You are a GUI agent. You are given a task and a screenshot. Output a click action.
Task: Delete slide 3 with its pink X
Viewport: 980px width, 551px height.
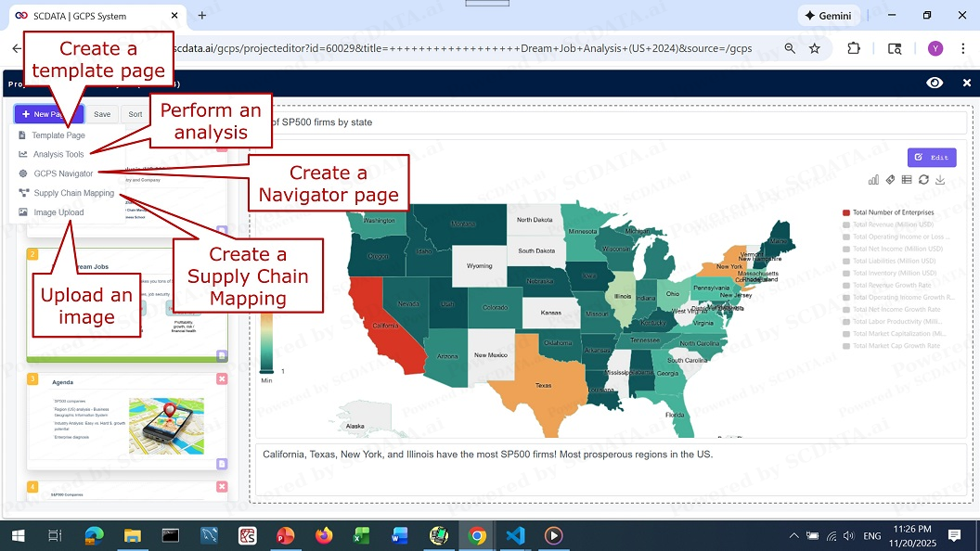point(222,378)
